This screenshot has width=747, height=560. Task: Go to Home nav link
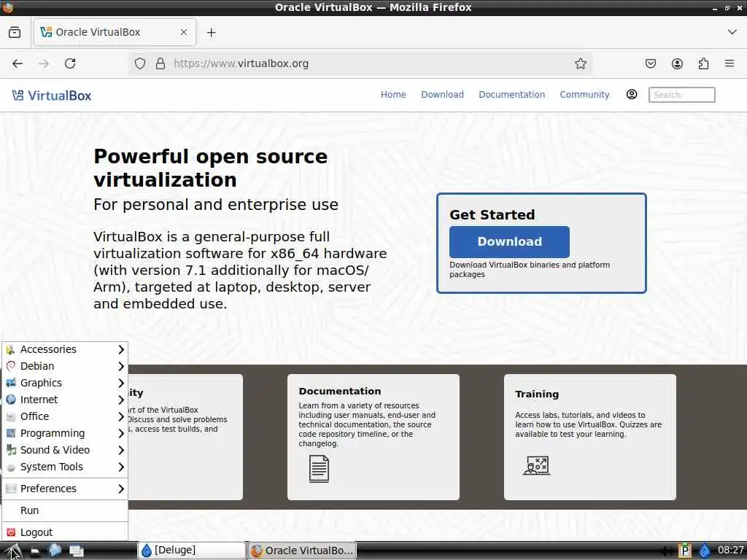tap(393, 94)
